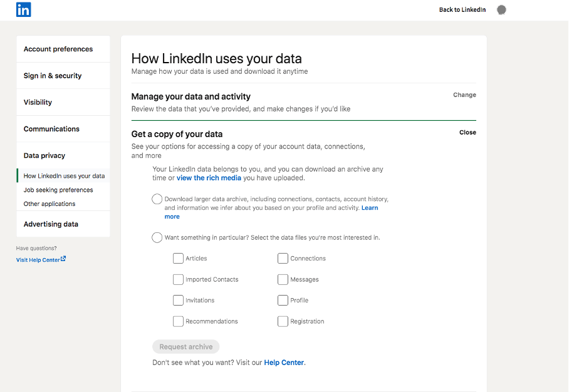Click Back to LinkedIn link
This screenshot has height=392, width=569.
pos(462,10)
